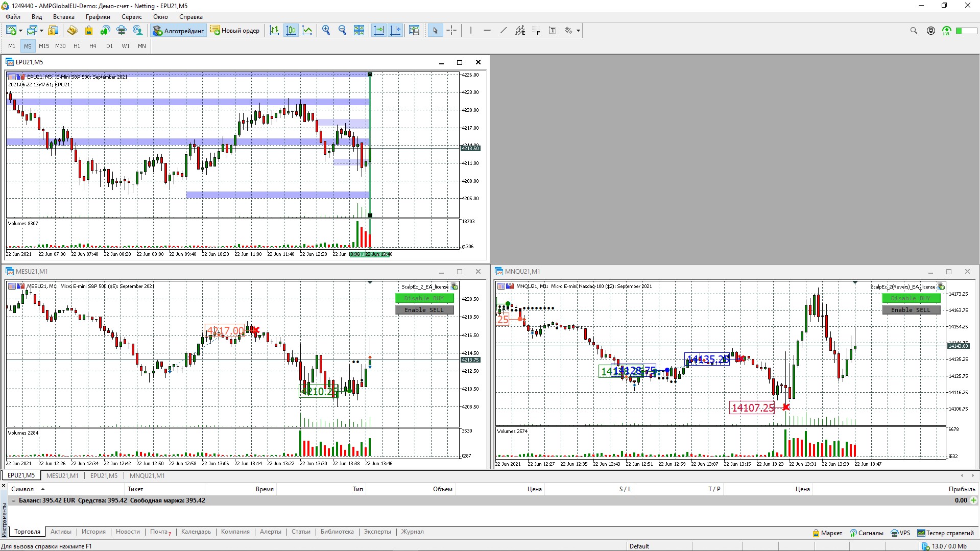The height and width of the screenshot is (551, 980).
Task: Open the Файл menu
Action: click(13, 17)
